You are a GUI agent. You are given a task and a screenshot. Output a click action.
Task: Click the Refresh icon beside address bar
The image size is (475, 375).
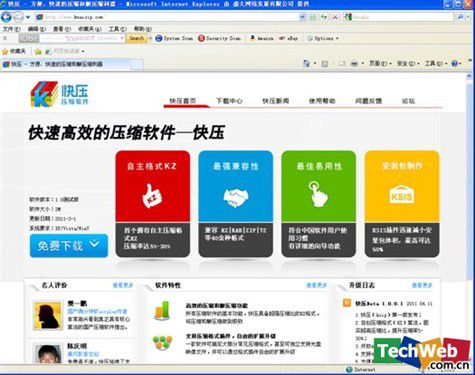[324, 17]
